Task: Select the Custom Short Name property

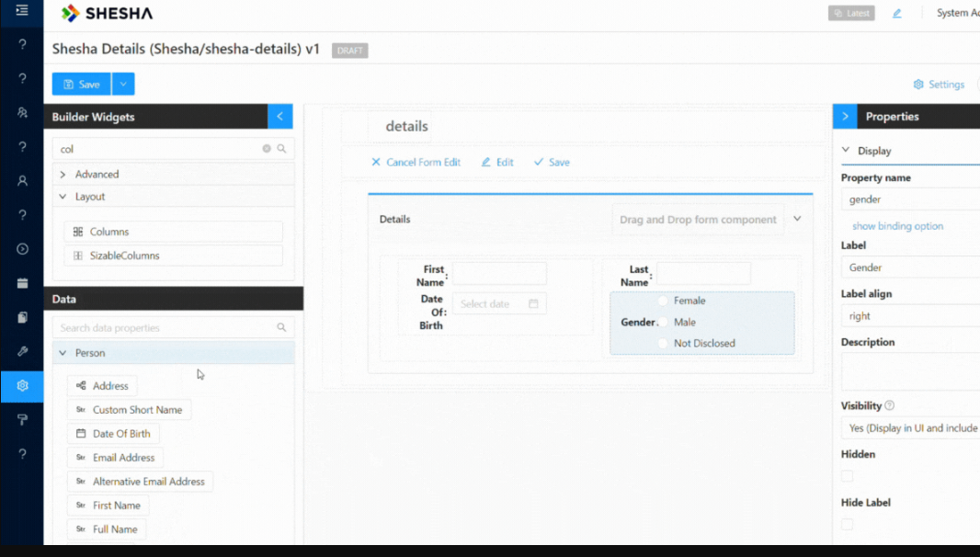Action: [130, 409]
